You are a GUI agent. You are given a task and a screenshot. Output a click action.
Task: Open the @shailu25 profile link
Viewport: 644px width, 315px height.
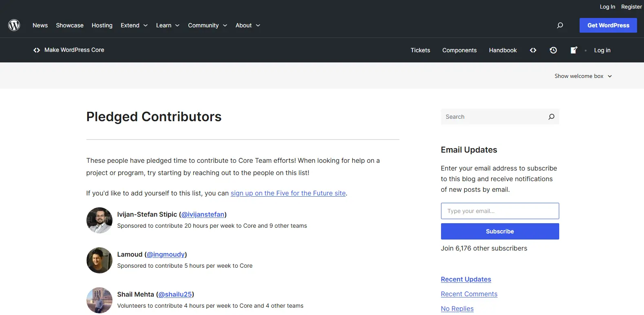(175, 294)
